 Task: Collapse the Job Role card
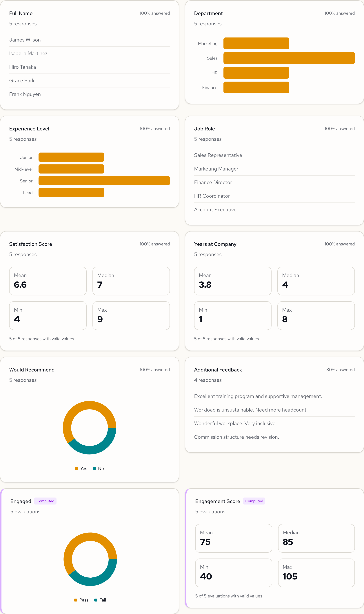pos(205,128)
